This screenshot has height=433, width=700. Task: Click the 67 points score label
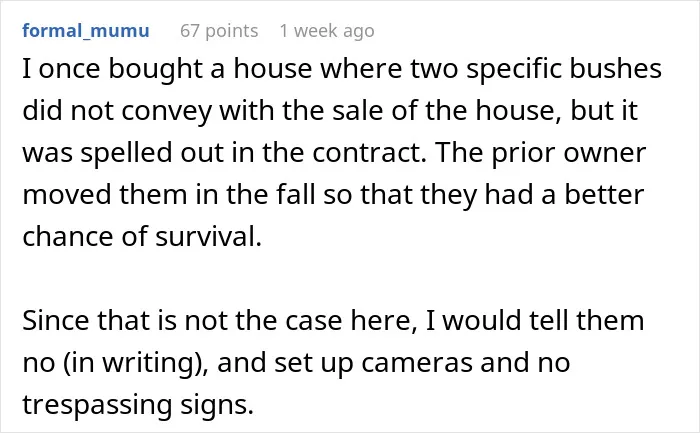coord(219,31)
